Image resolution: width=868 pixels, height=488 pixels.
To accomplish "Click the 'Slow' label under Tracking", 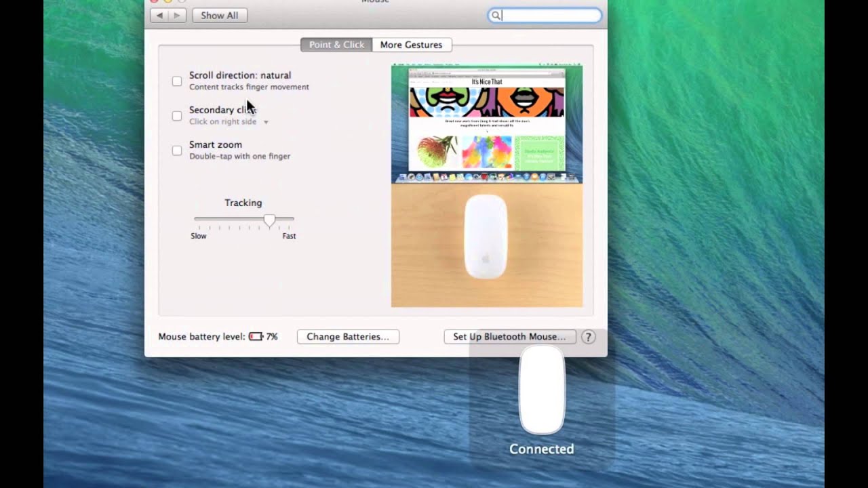I will click(199, 236).
